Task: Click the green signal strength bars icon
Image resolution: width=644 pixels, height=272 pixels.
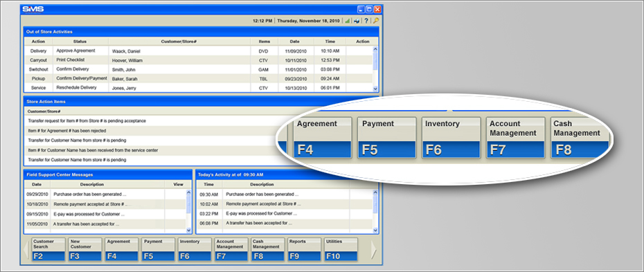Action: pos(347,21)
